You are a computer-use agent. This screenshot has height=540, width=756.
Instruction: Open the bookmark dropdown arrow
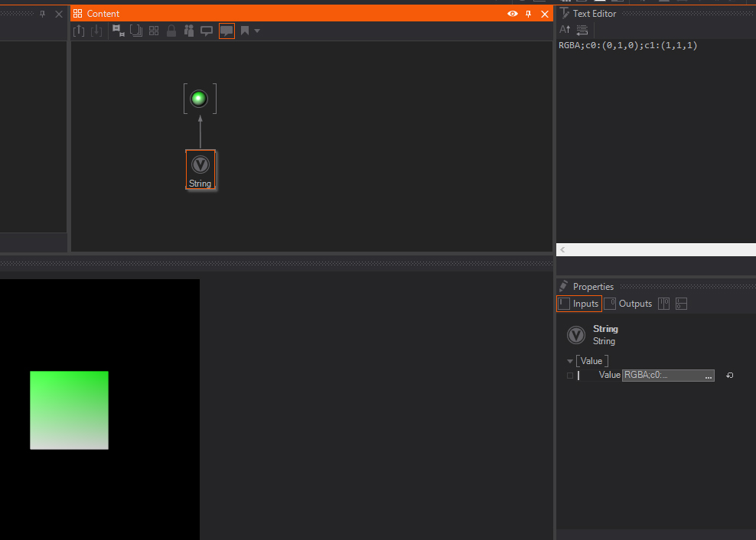(257, 31)
